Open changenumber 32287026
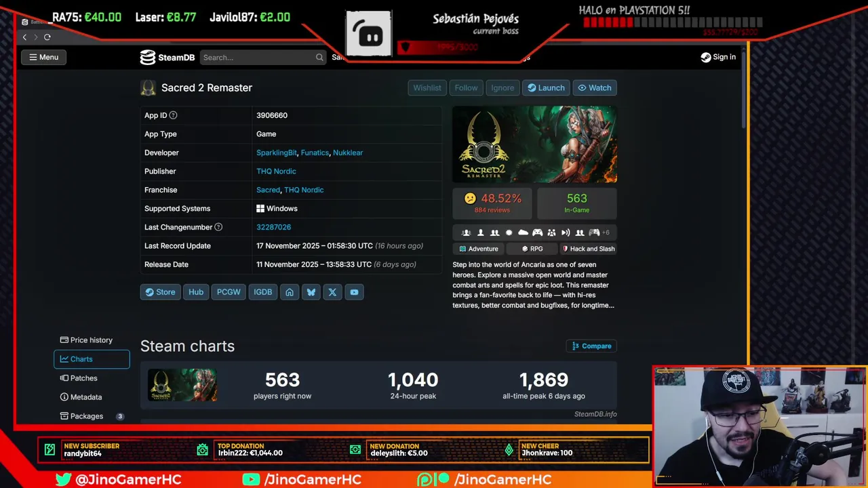Image resolution: width=868 pixels, height=488 pixels. click(273, 227)
